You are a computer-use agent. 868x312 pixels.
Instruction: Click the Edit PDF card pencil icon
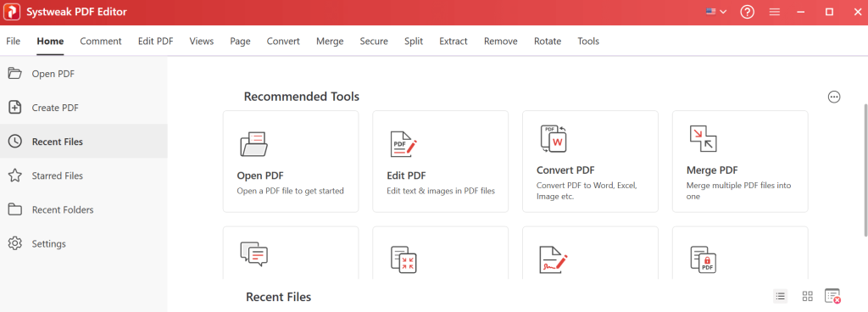pos(403,144)
